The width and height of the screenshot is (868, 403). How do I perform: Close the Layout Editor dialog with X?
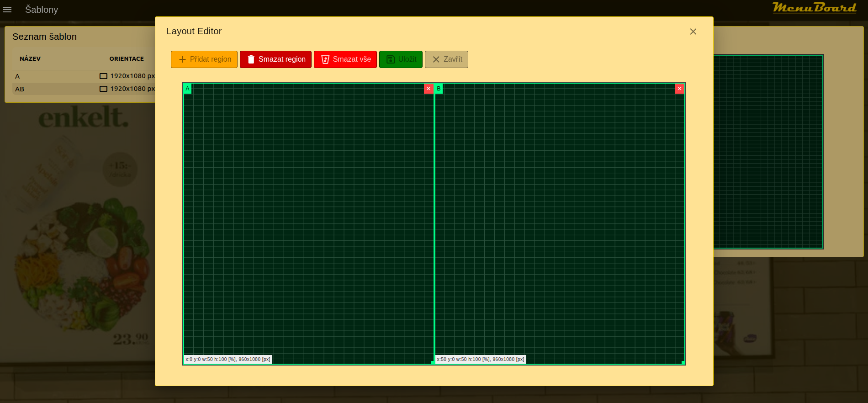693,32
